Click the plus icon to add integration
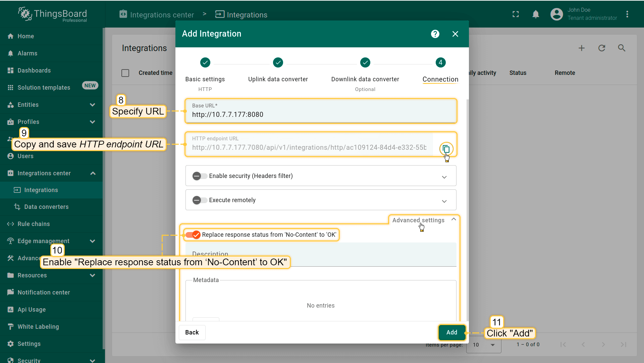This screenshot has width=644, height=363. coord(582,48)
